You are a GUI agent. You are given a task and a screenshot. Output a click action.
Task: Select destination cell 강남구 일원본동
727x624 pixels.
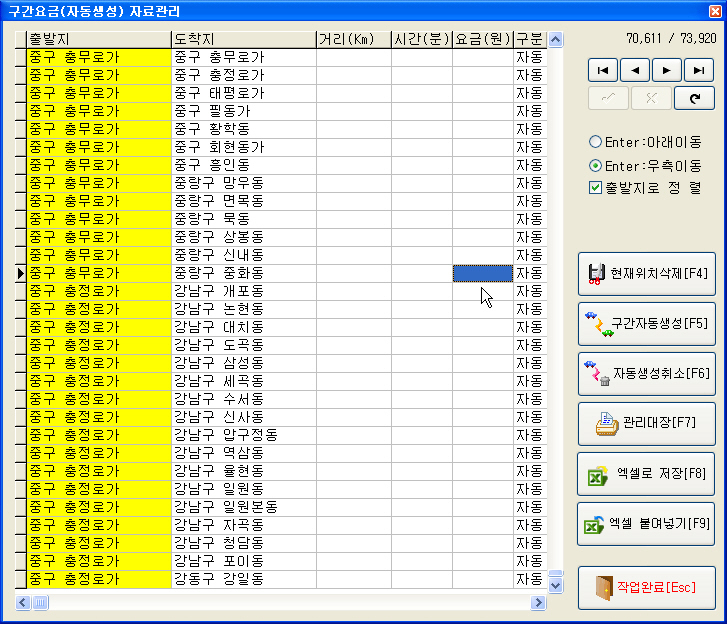point(244,507)
